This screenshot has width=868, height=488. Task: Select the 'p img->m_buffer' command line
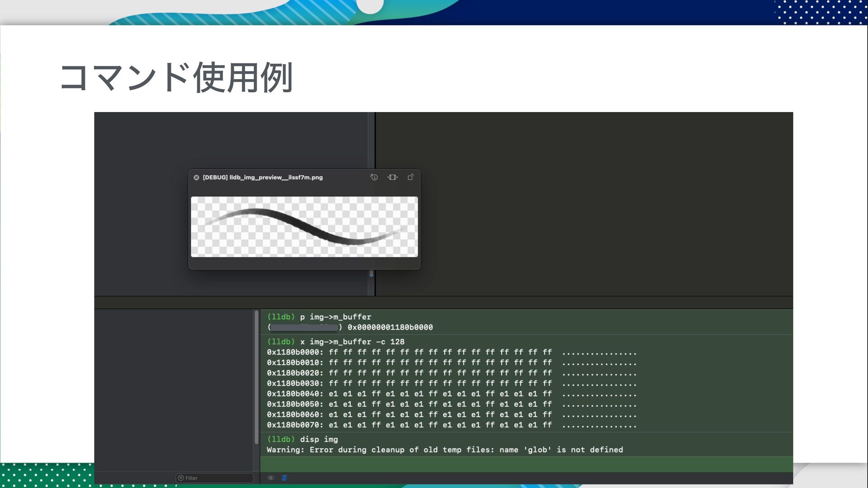click(335, 317)
